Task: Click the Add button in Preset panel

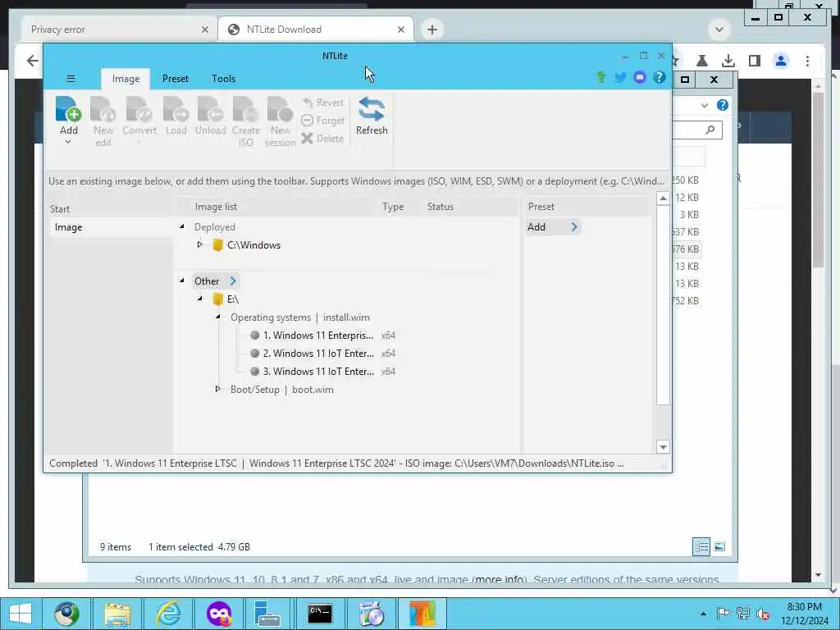Action: pyautogui.click(x=552, y=226)
